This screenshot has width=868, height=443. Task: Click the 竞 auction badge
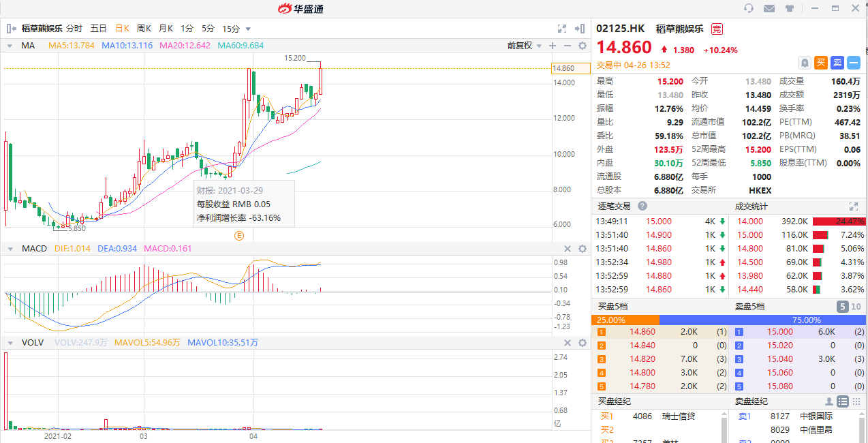coord(717,29)
